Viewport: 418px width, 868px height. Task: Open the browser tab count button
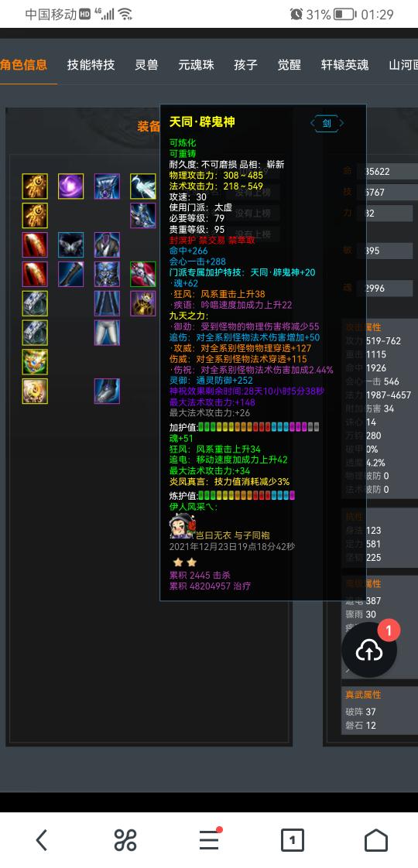[x=293, y=840]
